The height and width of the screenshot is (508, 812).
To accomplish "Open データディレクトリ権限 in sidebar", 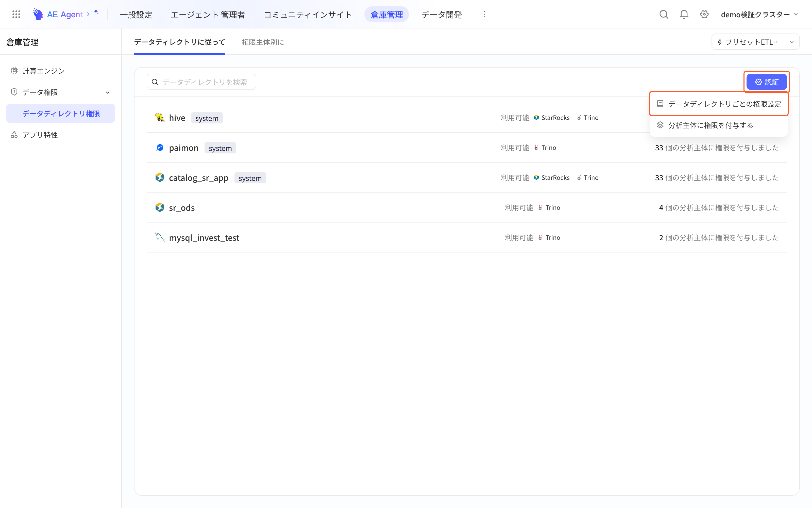I will [60, 114].
